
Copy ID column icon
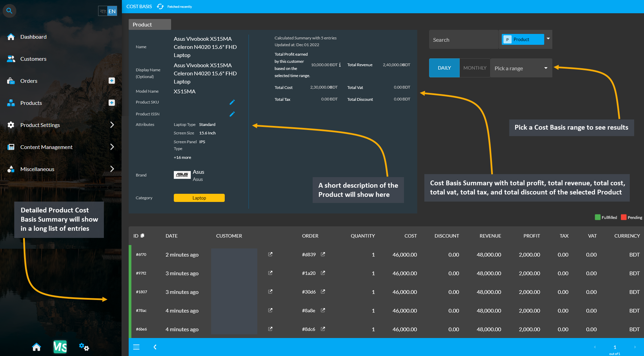pos(143,236)
